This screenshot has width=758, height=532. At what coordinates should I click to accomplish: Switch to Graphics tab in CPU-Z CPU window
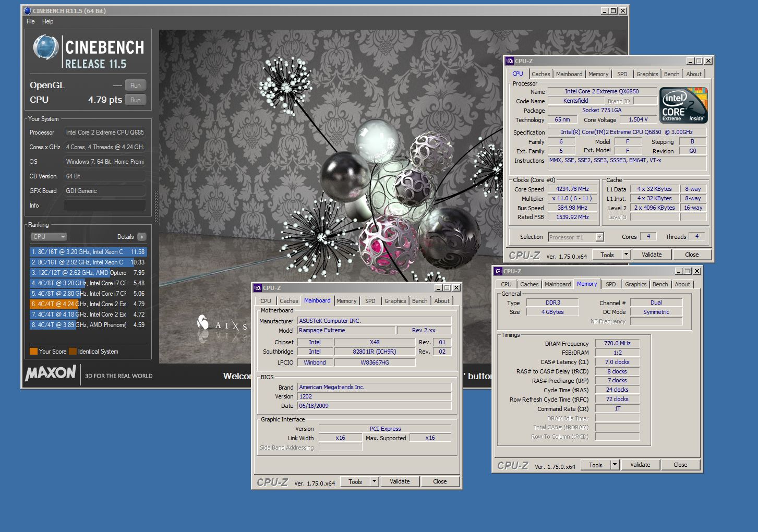coord(647,74)
